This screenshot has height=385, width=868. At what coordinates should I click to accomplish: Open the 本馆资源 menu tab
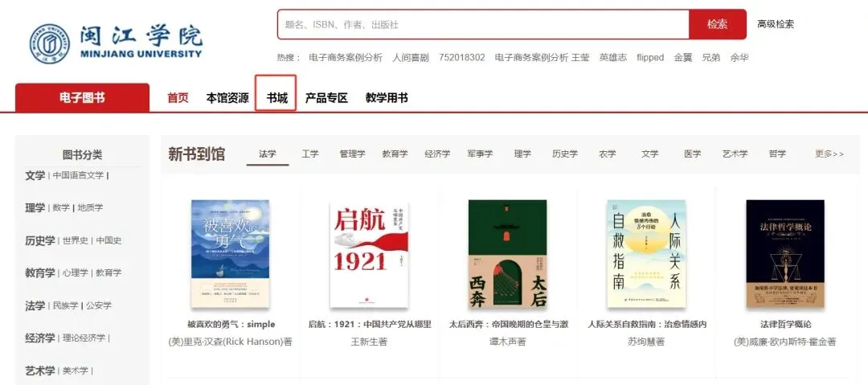(x=227, y=98)
